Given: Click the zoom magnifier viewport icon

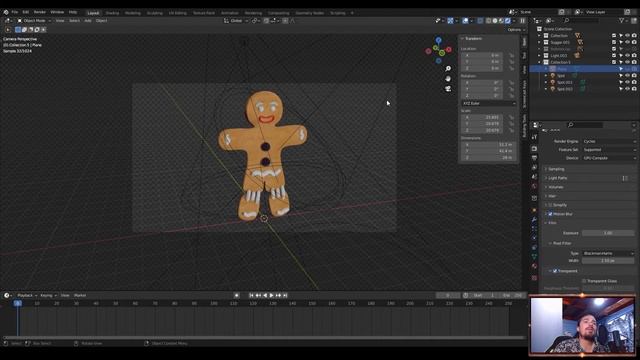Looking at the screenshot, I should click(x=448, y=69).
